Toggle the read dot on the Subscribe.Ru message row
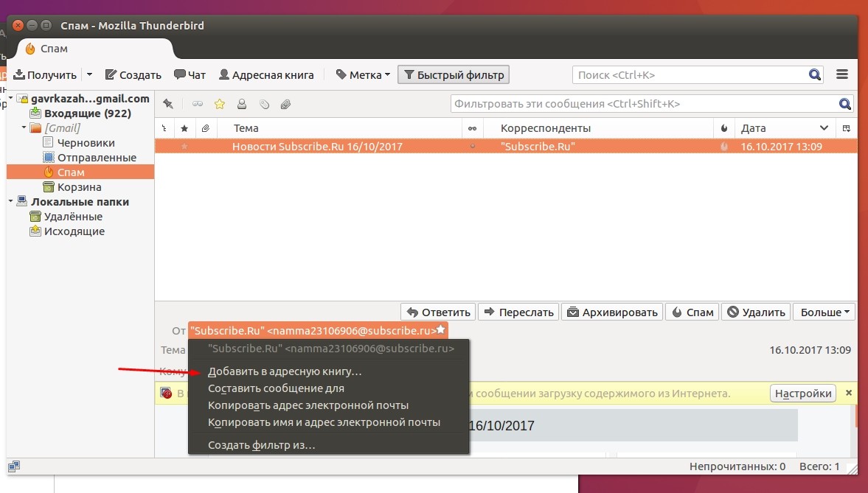 coord(472,147)
